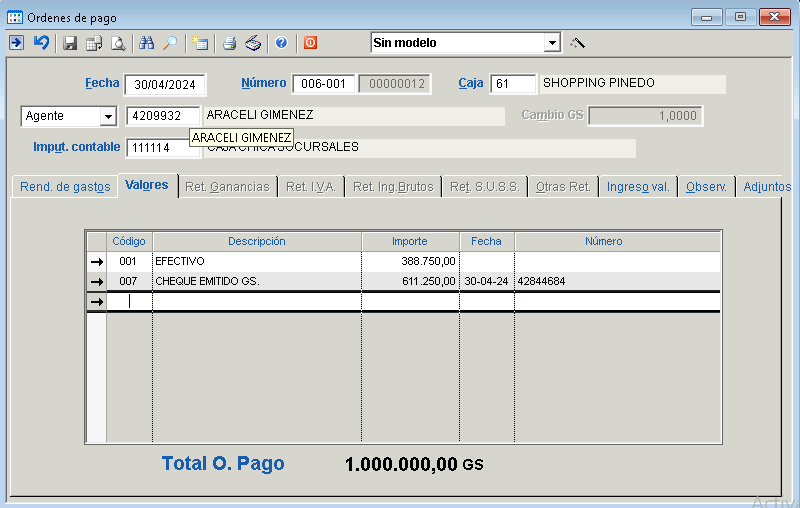
Task: Click the Importe column header
Action: click(x=409, y=241)
